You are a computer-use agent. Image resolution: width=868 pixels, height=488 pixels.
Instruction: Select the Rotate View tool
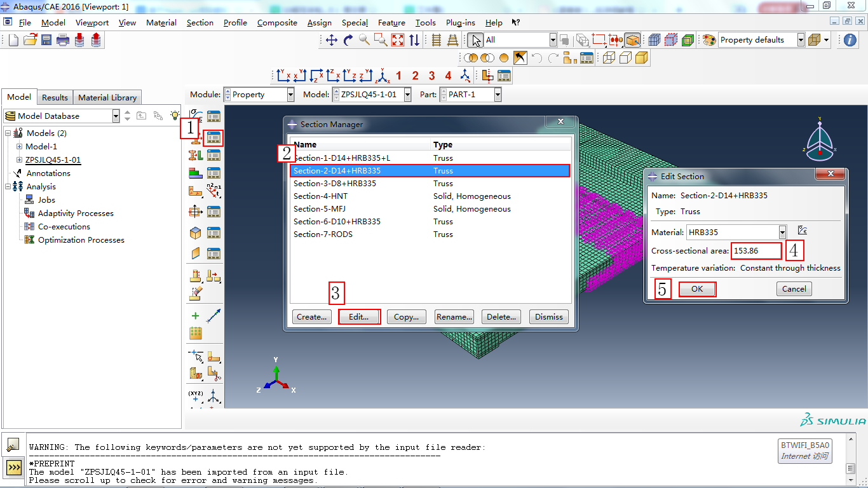[x=348, y=40]
